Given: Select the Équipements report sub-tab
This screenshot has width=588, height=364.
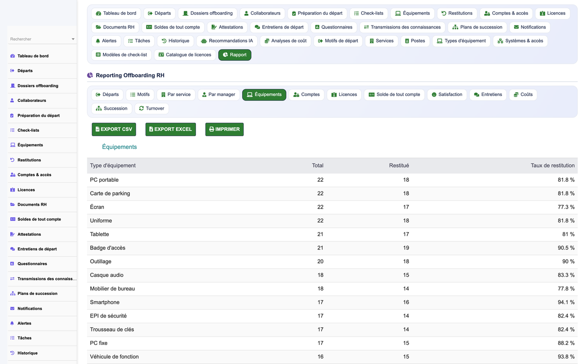Looking at the screenshot, I should pyautogui.click(x=264, y=95).
